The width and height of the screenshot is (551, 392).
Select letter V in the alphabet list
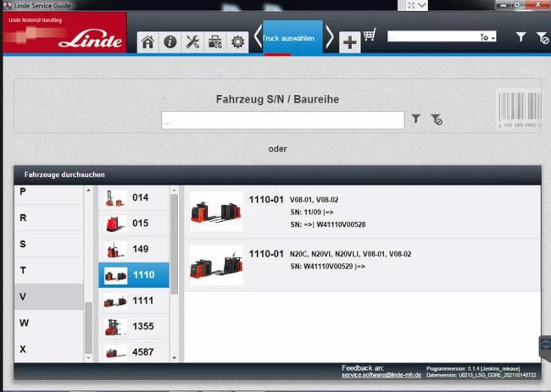tap(51, 296)
